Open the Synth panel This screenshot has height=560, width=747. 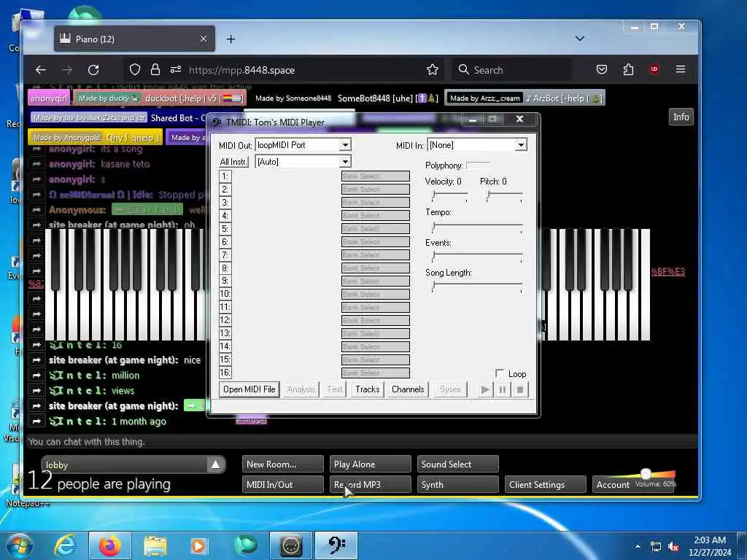pyautogui.click(x=458, y=485)
